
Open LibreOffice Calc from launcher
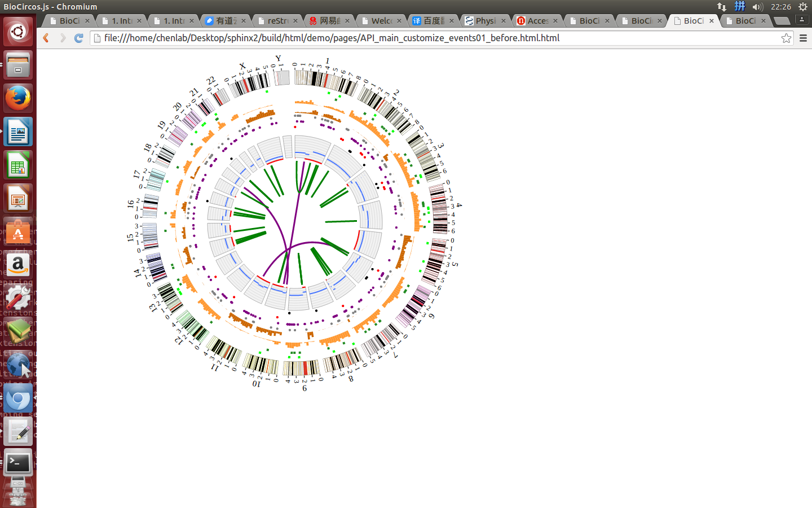pos(18,165)
